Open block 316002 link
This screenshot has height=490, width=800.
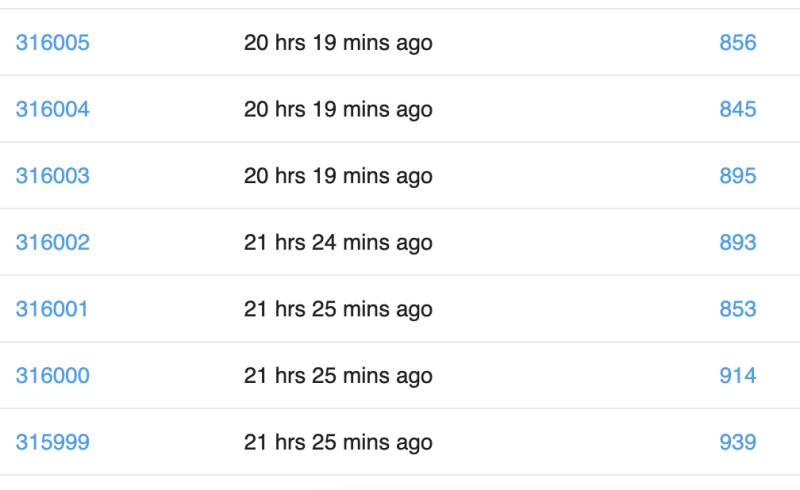[53, 242]
